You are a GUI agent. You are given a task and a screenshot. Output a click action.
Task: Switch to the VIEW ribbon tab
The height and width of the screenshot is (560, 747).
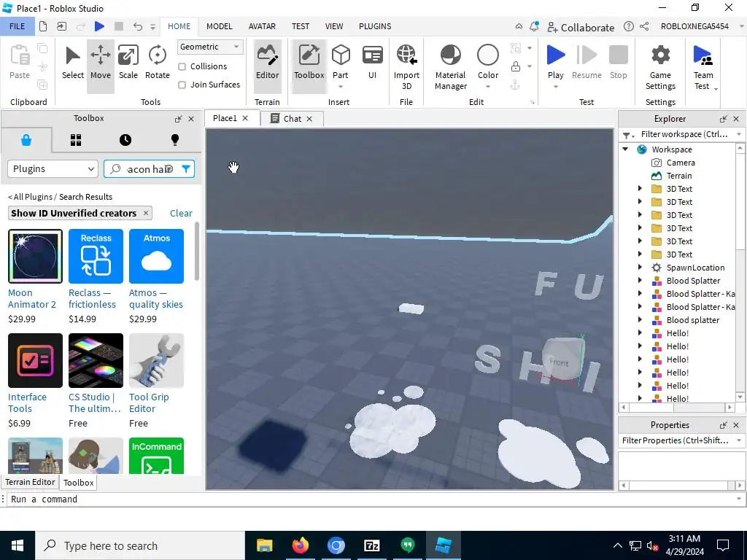coord(334,26)
